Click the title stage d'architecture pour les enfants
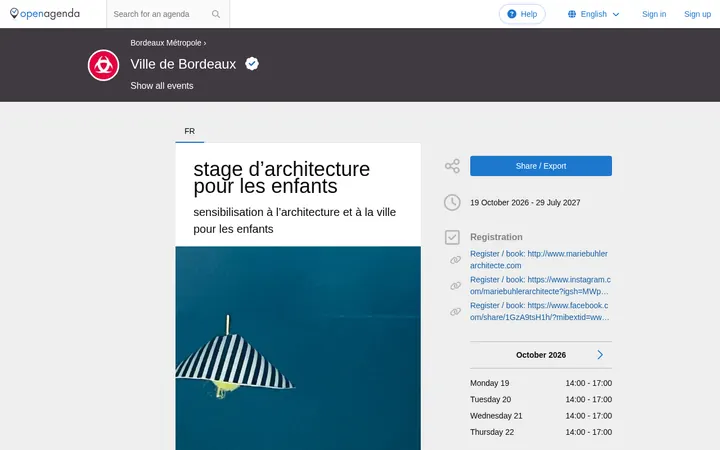 click(281, 178)
